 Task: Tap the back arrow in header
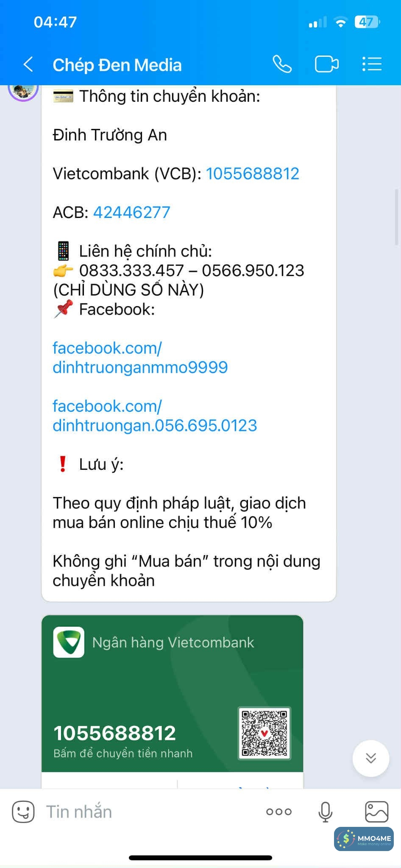pos(28,64)
